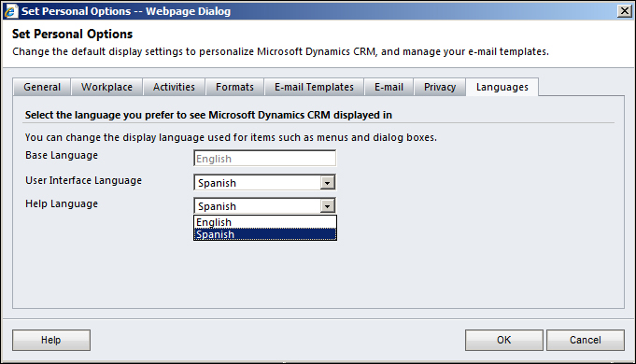Open the E-mail Templates tab
Image resolution: width=636 pixels, height=364 pixels.
pyautogui.click(x=314, y=87)
